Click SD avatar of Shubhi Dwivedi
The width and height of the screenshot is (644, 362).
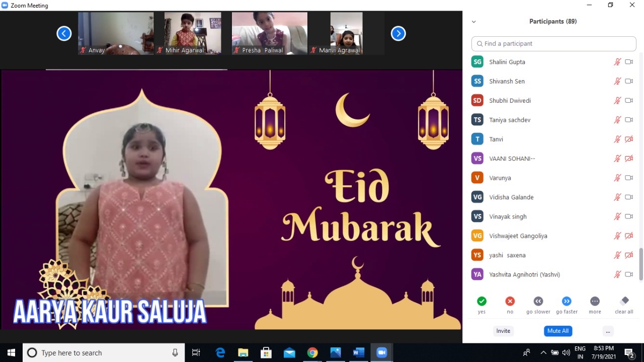coord(477,101)
